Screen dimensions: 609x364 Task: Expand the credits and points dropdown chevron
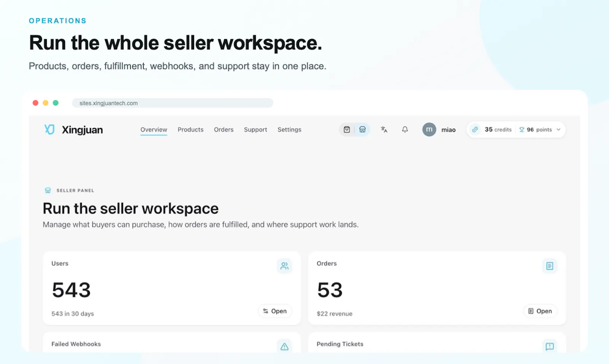[x=558, y=130]
